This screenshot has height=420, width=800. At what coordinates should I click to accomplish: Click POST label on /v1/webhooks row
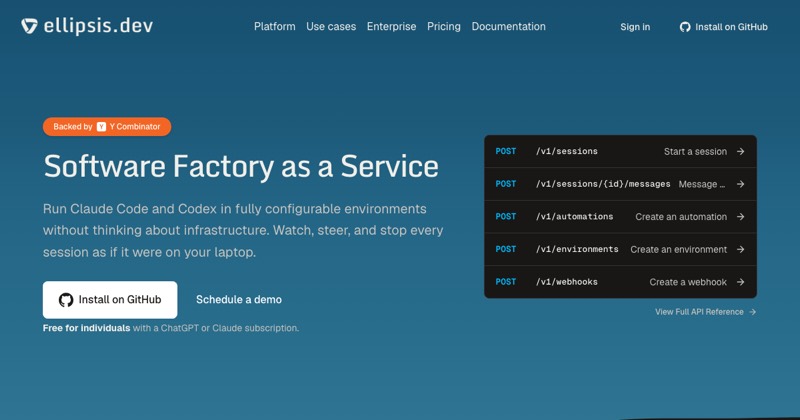[x=506, y=282]
